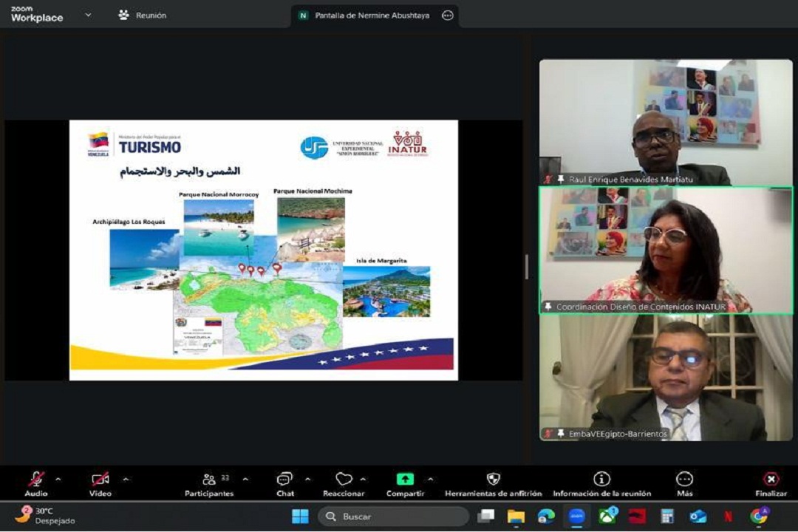Toggle pin on Raul Enrique Benavides video
Viewport: 798px width, 532px height.
tap(560, 180)
